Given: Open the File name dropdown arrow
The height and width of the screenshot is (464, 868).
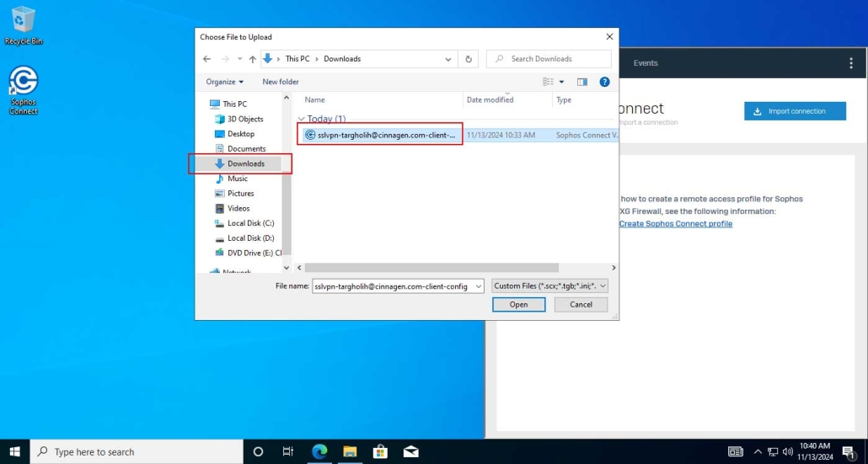Looking at the screenshot, I should click(x=479, y=286).
